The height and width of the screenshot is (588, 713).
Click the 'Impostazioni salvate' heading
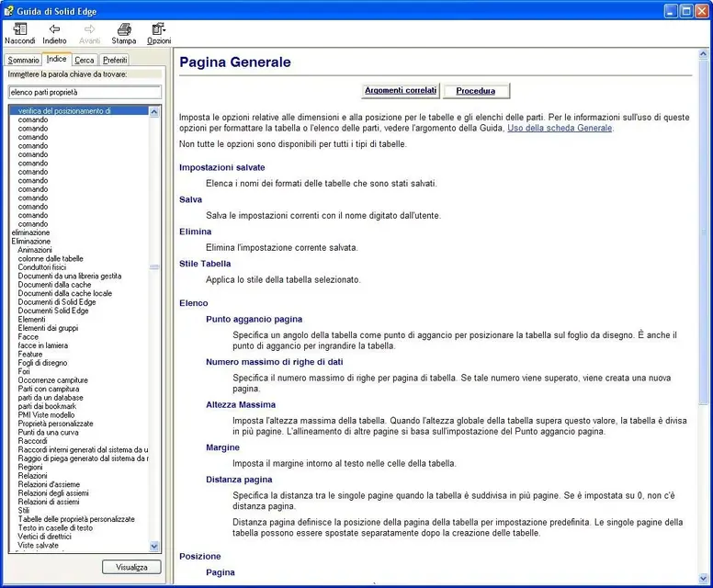pyautogui.click(x=222, y=167)
